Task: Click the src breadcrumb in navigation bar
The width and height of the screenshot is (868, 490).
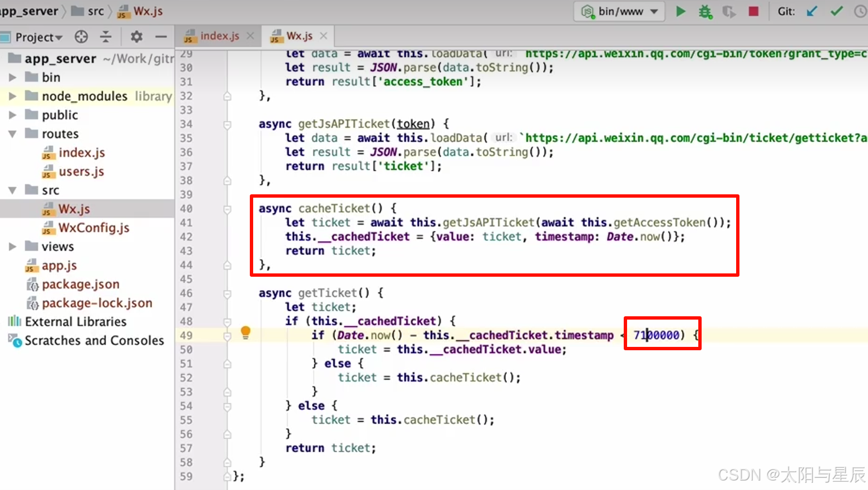Action: [88, 11]
